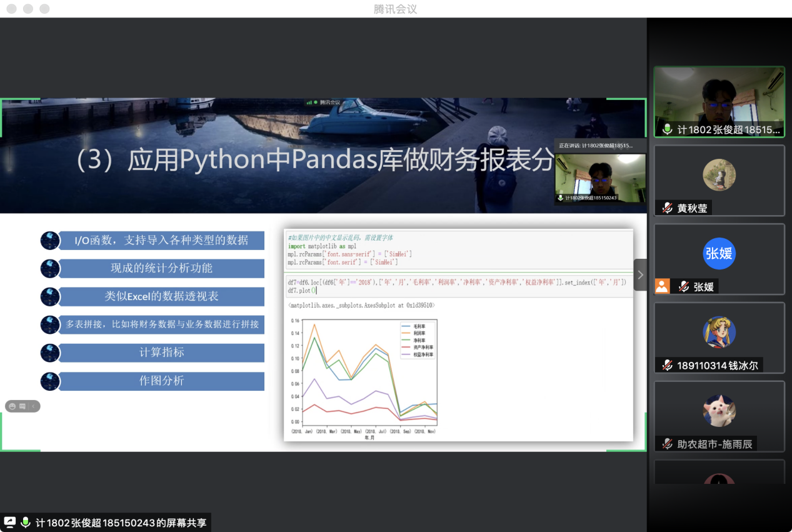Click the red macOS close window button
Viewport: 792px width, 532px height.
coord(11,9)
